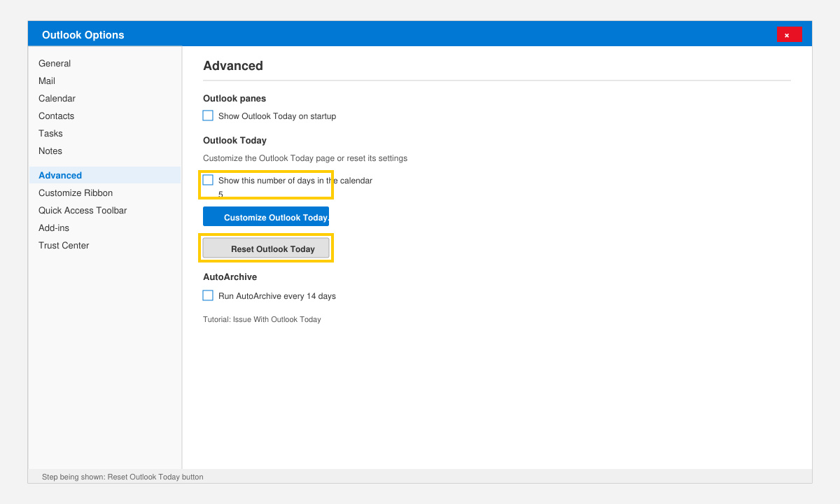Click the Outlook panes heading

[234, 99]
